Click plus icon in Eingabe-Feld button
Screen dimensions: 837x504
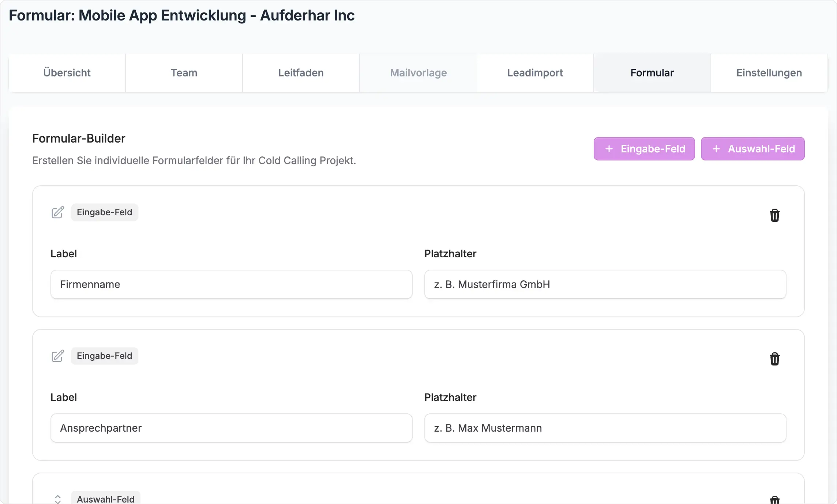click(x=609, y=149)
